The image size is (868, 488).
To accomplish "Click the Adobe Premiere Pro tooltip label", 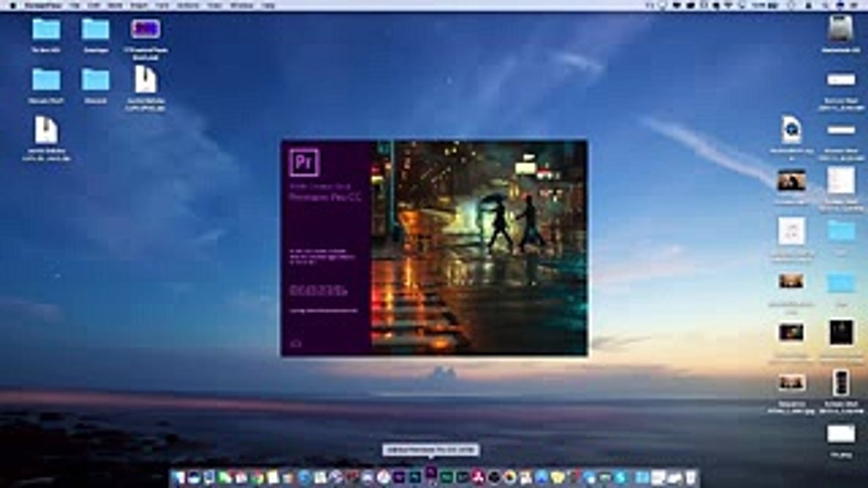I will (431, 449).
